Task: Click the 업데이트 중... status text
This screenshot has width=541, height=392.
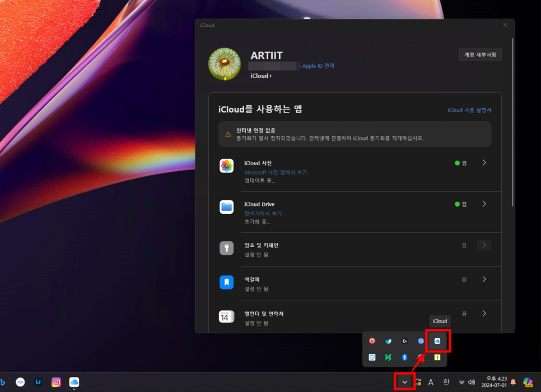Action: pos(260,180)
